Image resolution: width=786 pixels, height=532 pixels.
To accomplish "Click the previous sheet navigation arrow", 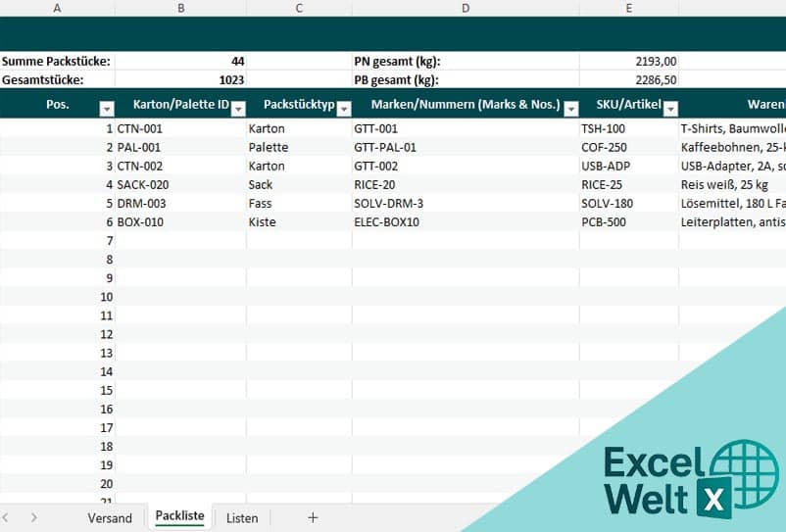I will click(x=6, y=517).
